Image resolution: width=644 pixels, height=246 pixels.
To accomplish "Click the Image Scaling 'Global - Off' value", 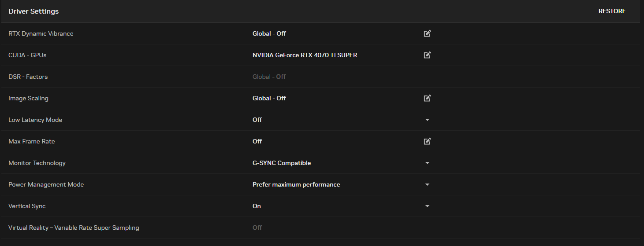I will (x=269, y=98).
